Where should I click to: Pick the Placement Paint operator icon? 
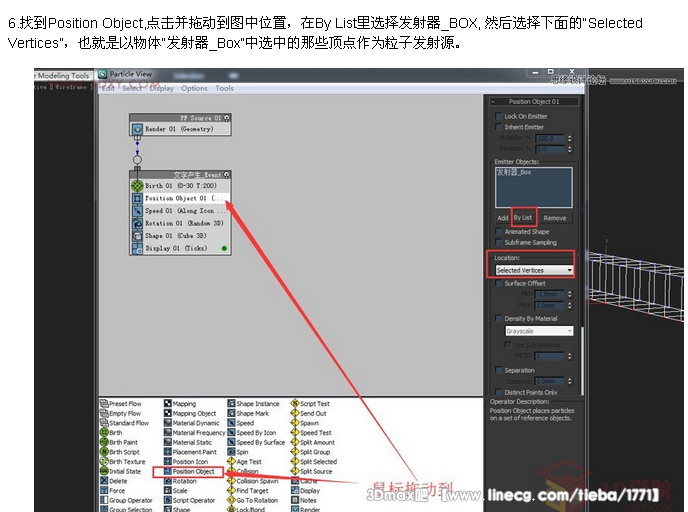168,451
